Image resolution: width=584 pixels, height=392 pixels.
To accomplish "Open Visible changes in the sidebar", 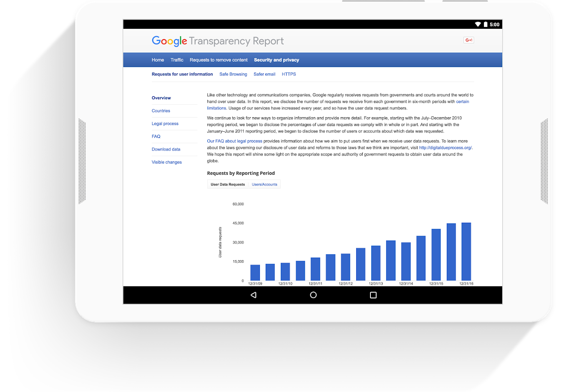I will (167, 162).
